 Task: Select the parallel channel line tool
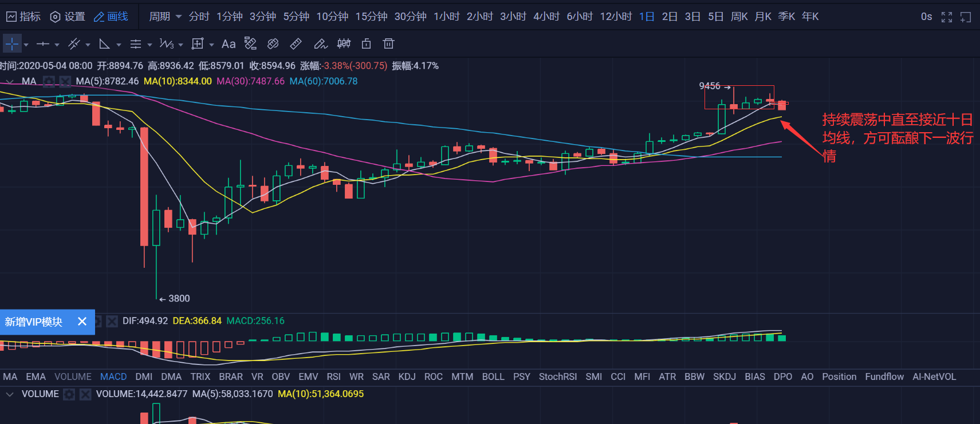click(74, 43)
